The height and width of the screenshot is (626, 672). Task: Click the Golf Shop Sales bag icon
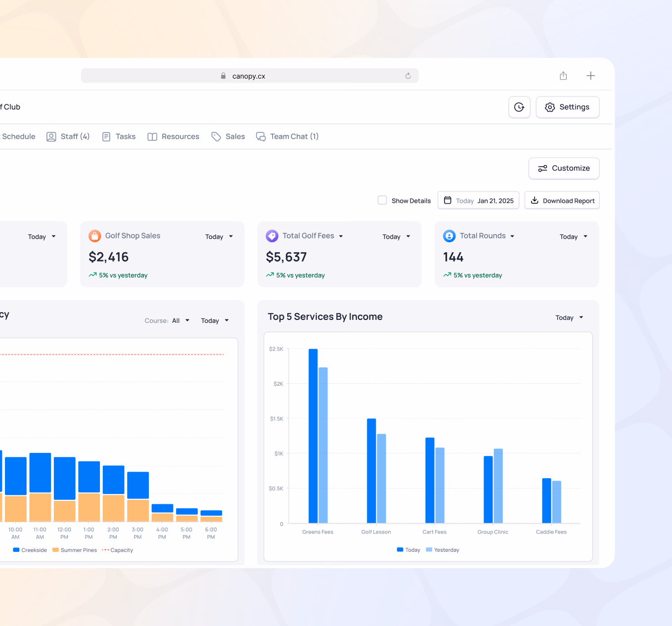pyautogui.click(x=95, y=236)
